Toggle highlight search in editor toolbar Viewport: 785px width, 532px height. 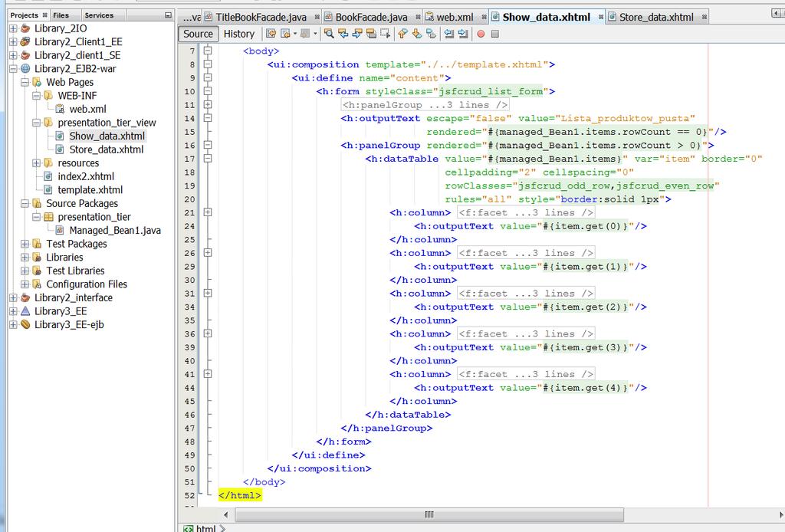(x=371, y=34)
